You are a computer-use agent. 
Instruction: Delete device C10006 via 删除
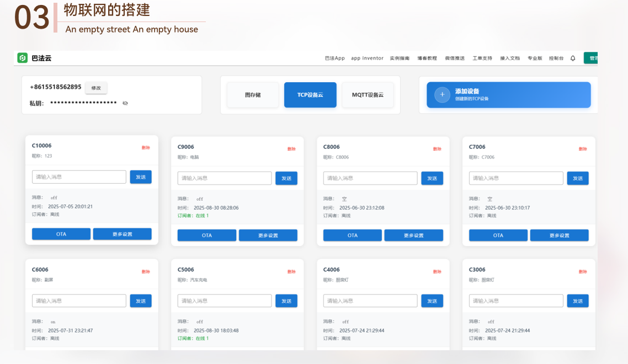click(146, 148)
